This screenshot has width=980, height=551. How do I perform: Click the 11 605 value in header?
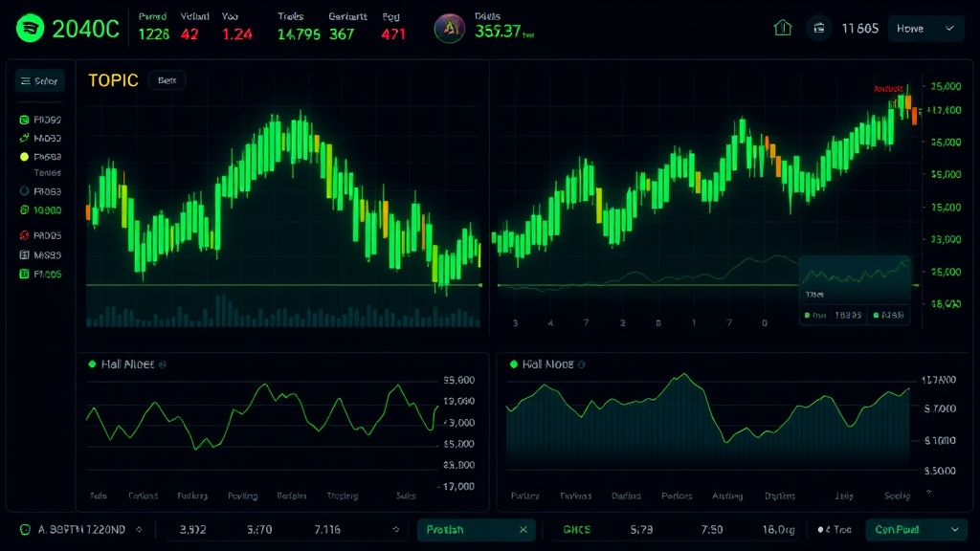(860, 29)
